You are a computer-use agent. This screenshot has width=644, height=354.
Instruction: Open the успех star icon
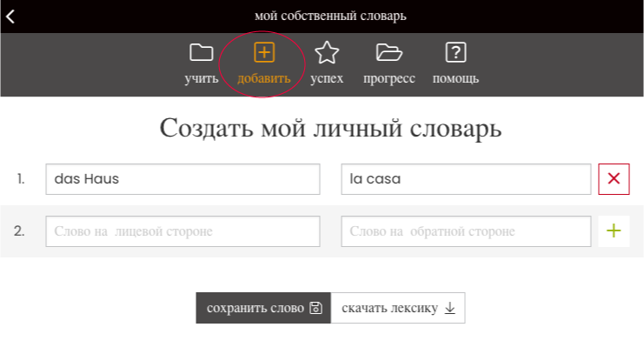coord(327,52)
